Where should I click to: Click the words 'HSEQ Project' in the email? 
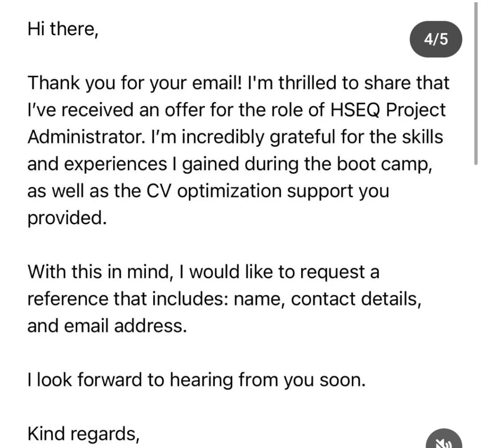[388, 110]
